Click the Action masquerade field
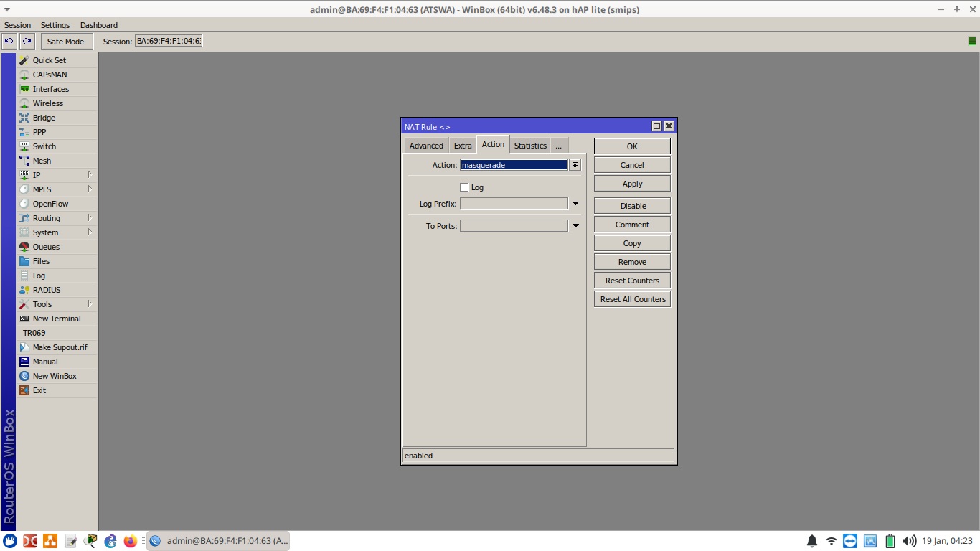 514,165
